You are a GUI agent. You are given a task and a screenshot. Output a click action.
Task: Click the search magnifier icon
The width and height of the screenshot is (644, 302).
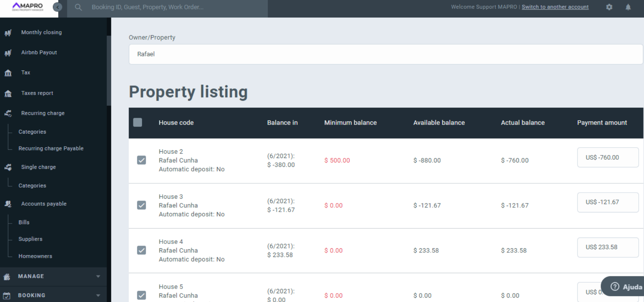point(78,7)
